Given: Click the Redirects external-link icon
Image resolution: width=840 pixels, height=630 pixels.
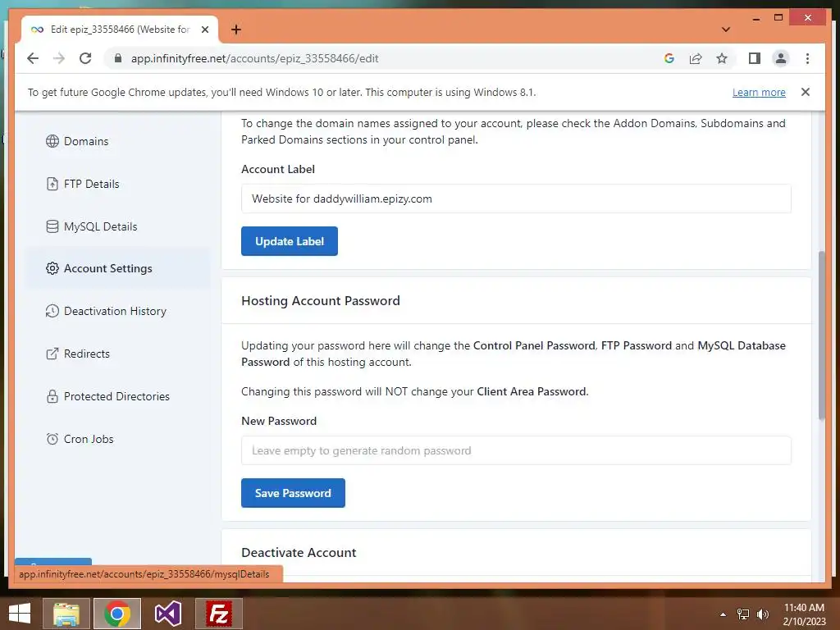Looking at the screenshot, I should point(52,354).
